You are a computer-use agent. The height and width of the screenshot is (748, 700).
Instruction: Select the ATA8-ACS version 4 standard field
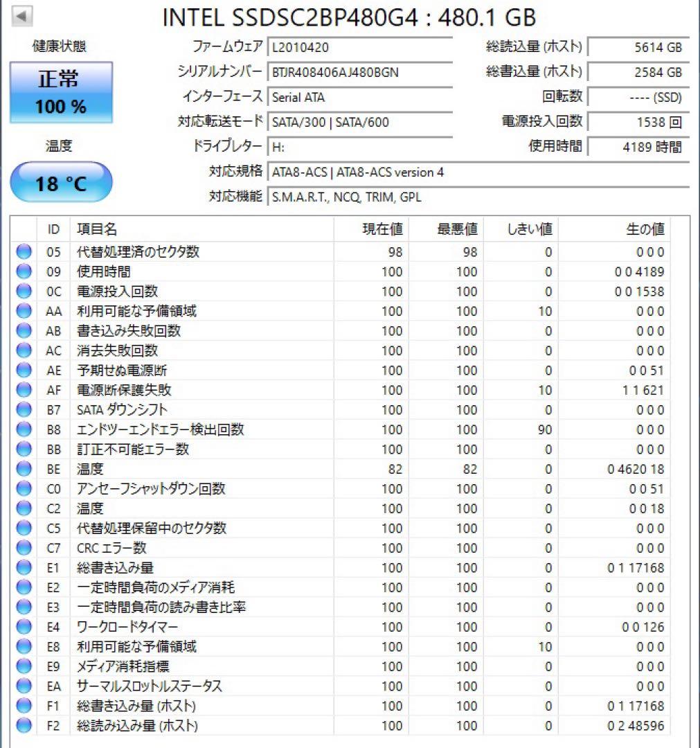tap(478, 172)
